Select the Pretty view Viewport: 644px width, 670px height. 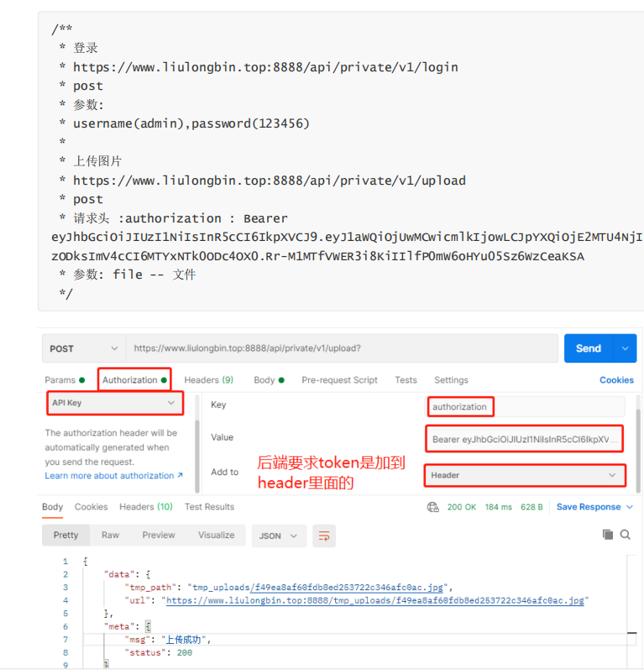(65, 535)
